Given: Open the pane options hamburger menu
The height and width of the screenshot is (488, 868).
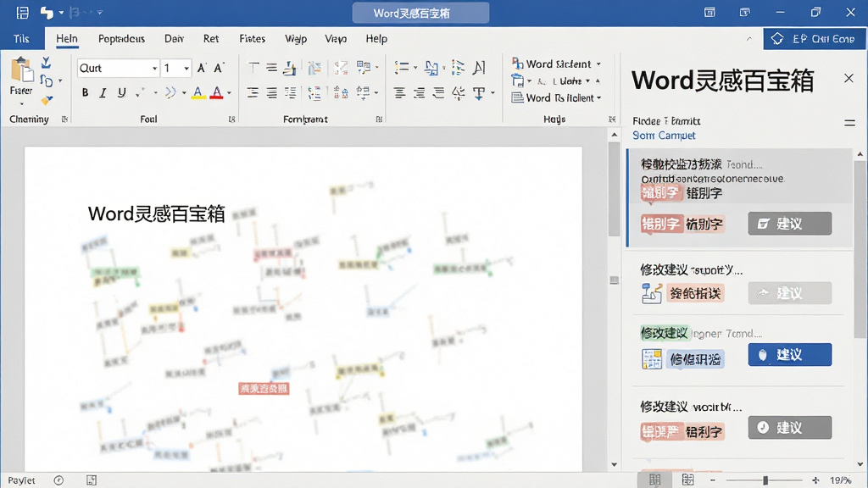Looking at the screenshot, I should (x=849, y=123).
